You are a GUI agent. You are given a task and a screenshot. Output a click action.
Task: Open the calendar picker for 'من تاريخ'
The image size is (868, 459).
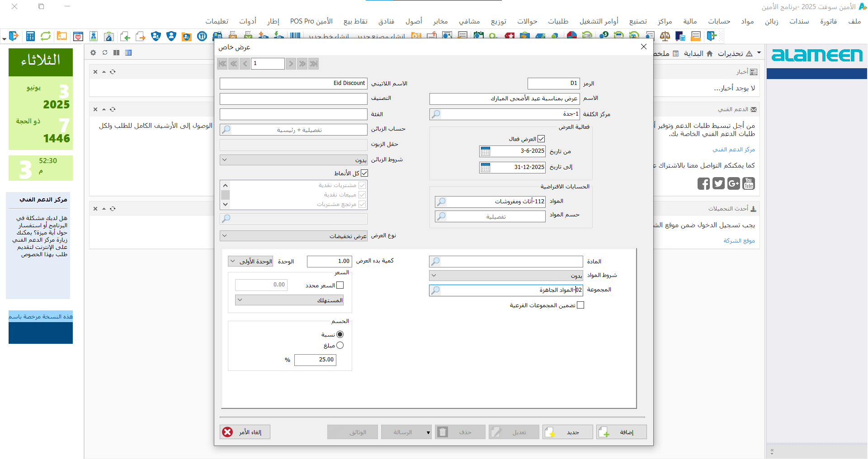(486, 151)
